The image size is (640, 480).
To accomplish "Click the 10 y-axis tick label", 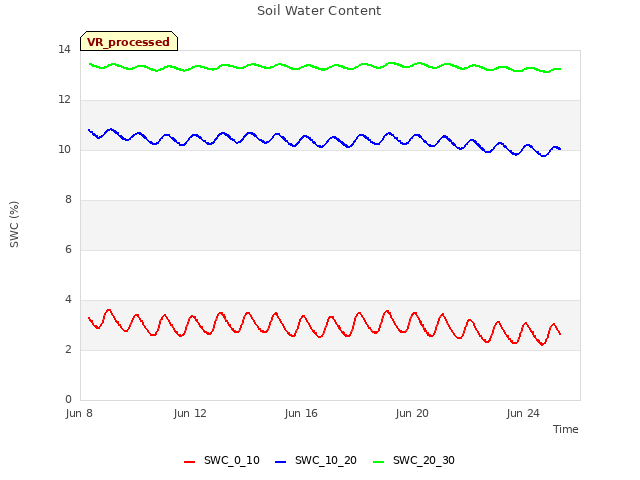I will pyautogui.click(x=64, y=150).
